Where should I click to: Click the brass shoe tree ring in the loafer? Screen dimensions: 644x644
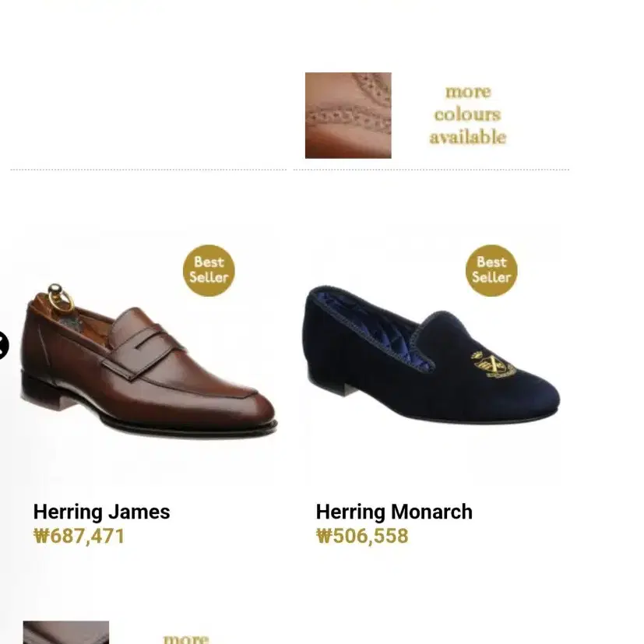60,297
